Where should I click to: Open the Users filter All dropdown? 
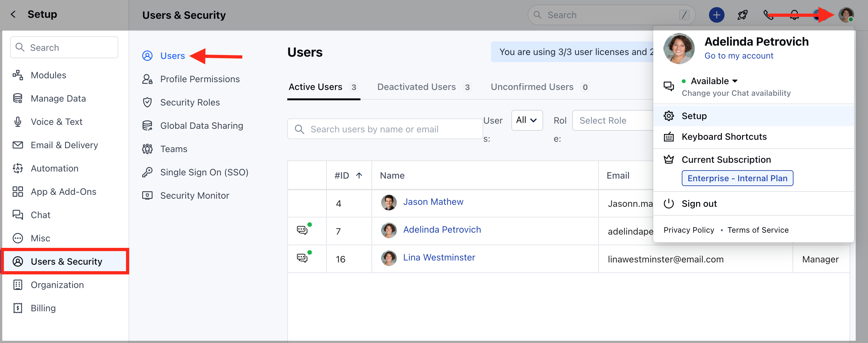(x=526, y=120)
